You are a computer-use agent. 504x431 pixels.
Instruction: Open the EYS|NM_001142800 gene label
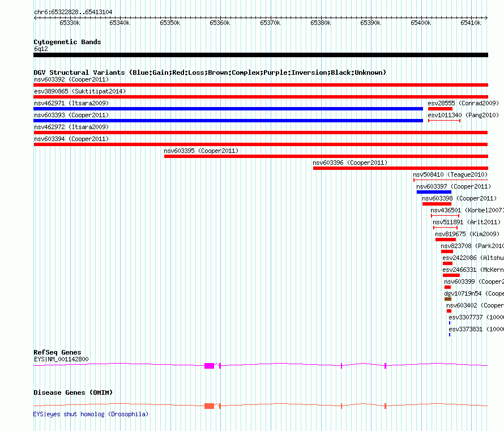[x=61, y=359]
